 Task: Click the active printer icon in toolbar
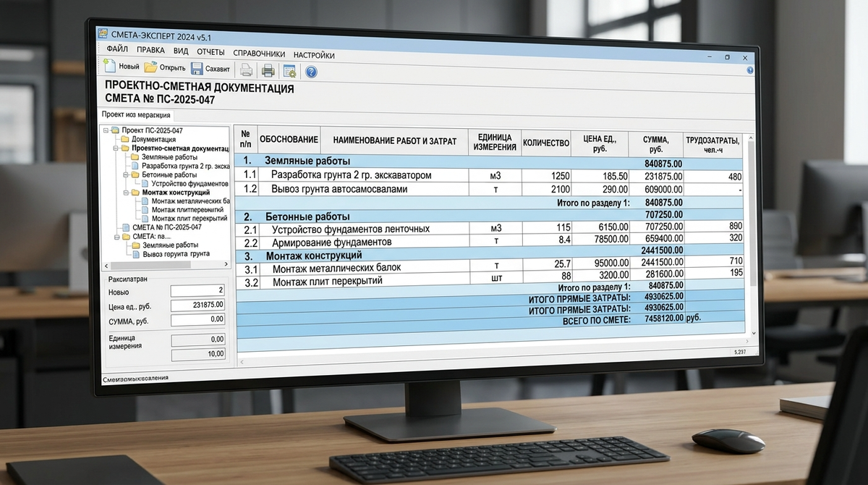(x=268, y=70)
